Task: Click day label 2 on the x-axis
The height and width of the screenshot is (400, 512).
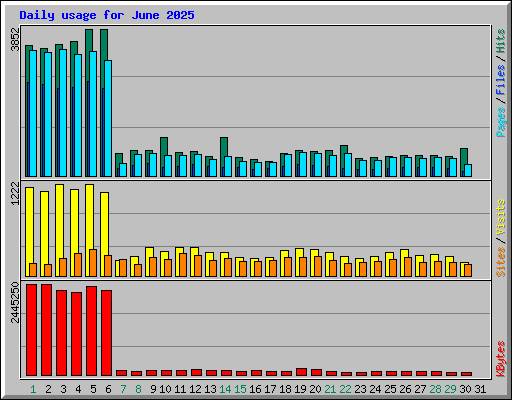Action: (48, 389)
